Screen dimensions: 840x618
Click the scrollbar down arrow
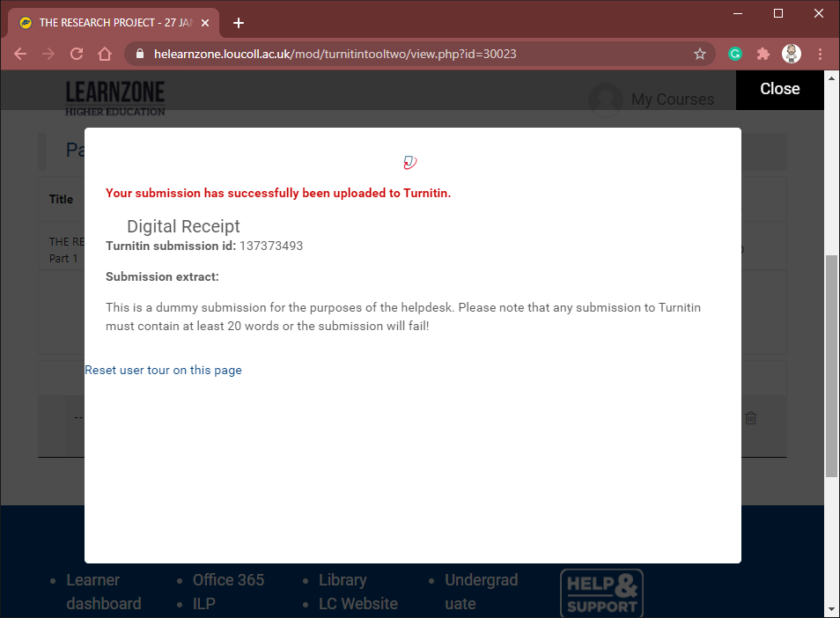click(x=831, y=610)
